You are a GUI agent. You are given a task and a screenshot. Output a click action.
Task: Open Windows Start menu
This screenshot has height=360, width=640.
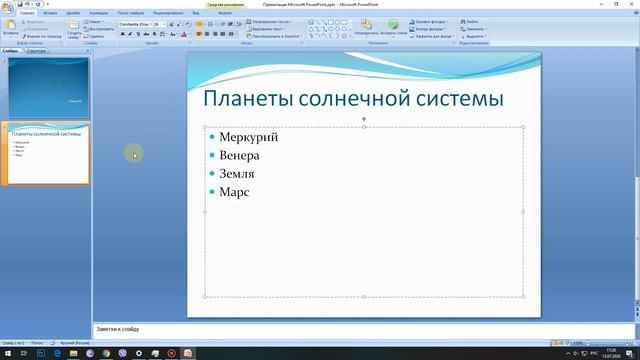pyautogui.click(x=8, y=353)
